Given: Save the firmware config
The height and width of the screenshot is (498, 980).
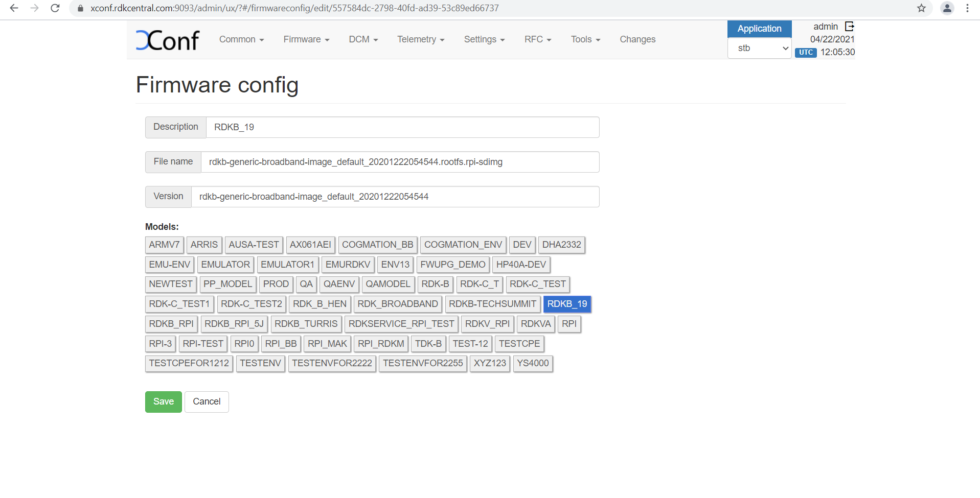Looking at the screenshot, I should coord(163,401).
